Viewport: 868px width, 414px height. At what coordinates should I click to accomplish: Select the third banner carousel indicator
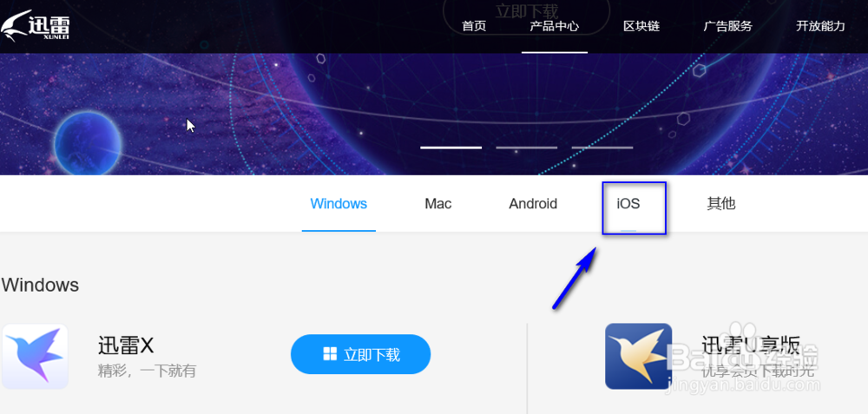click(602, 148)
